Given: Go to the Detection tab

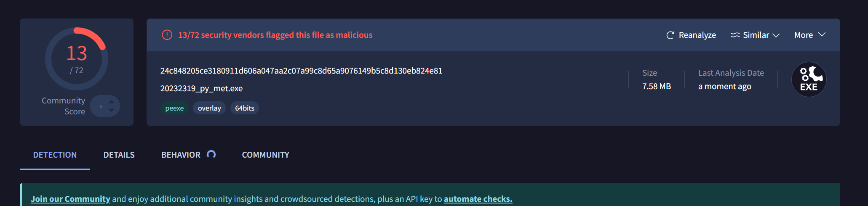Looking at the screenshot, I should (55, 155).
